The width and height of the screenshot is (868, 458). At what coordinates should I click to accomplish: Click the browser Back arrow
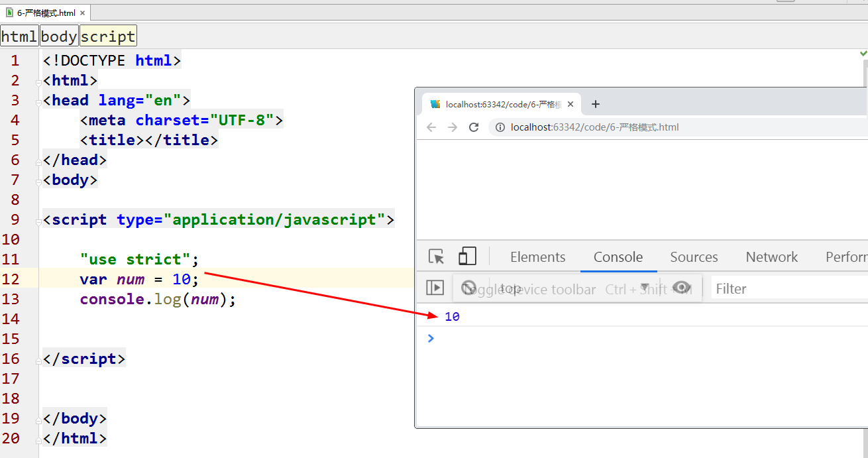coord(431,127)
